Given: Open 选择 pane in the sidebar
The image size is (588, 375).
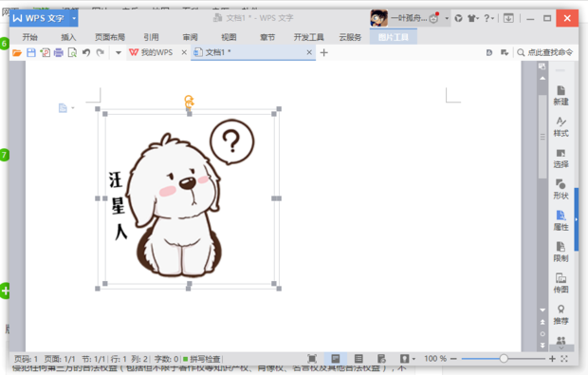Looking at the screenshot, I should click(x=560, y=159).
